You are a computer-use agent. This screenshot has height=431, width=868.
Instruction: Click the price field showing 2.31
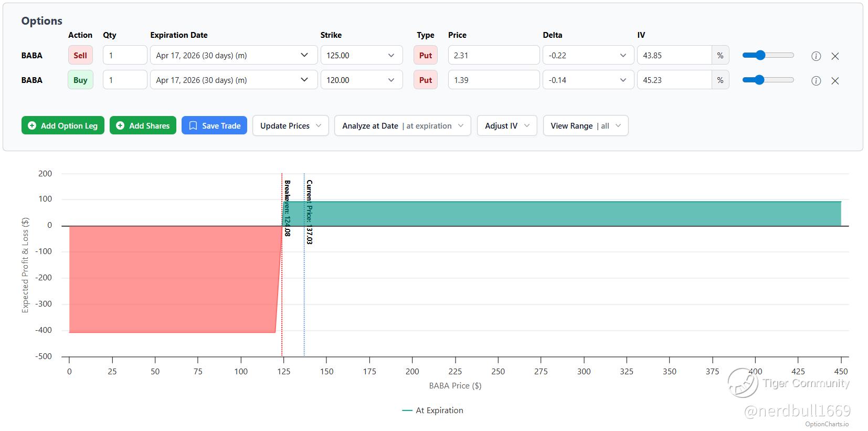[493, 56]
